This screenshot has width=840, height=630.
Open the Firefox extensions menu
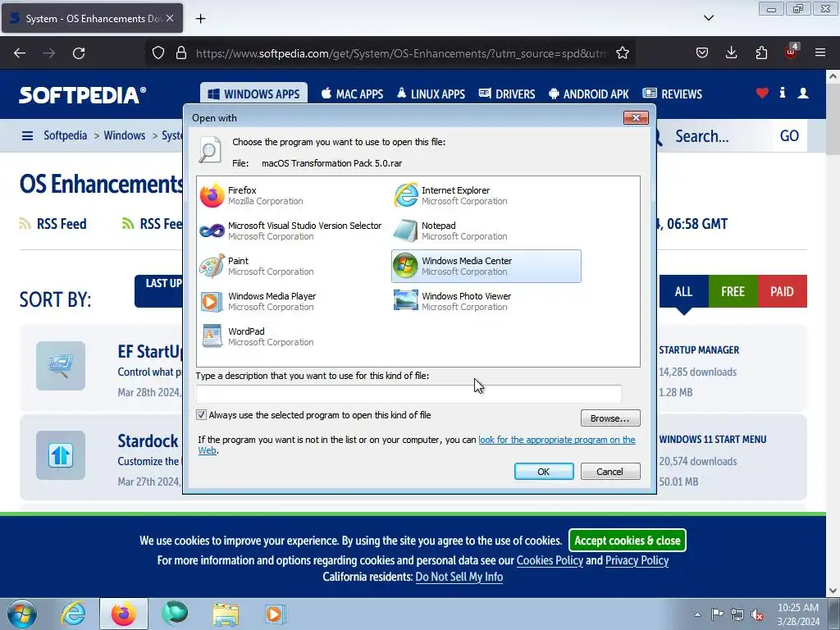[761, 53]
